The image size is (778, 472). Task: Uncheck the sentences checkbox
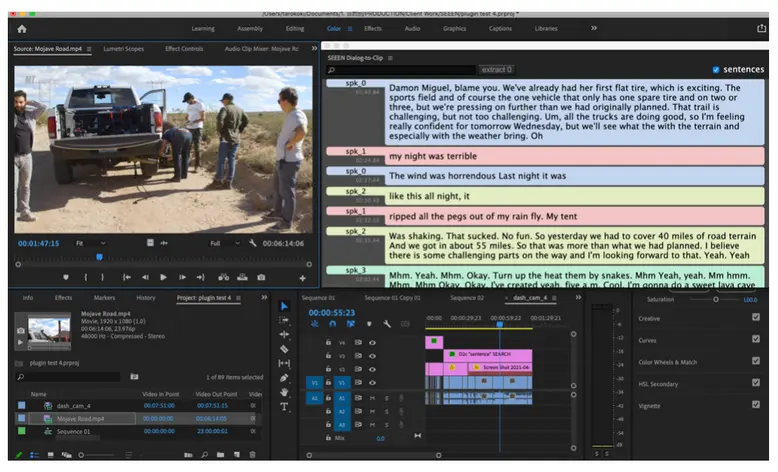coord(716,70)
